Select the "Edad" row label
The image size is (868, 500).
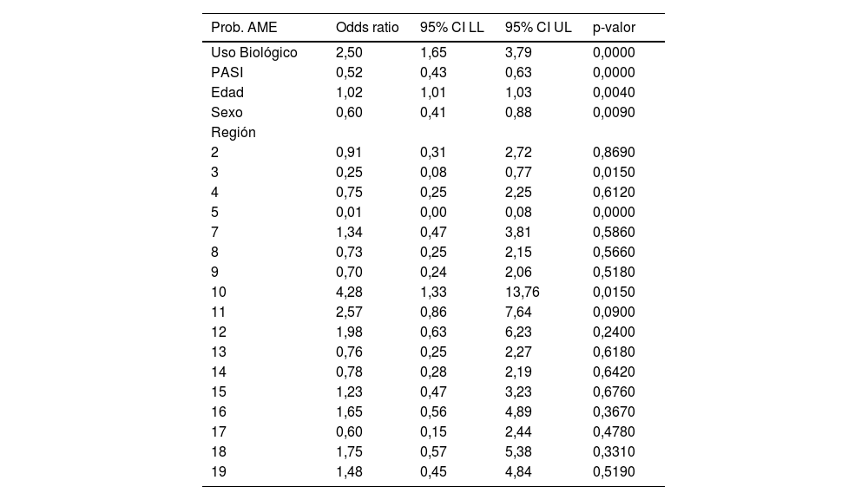click(227, 92)
